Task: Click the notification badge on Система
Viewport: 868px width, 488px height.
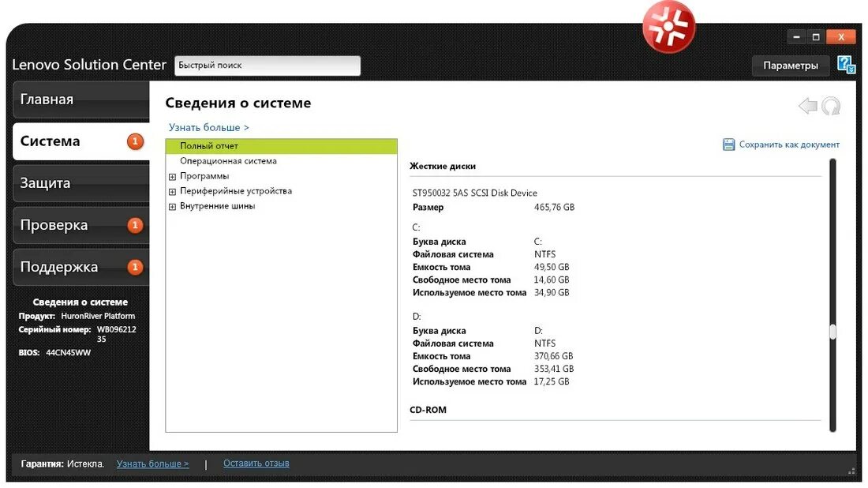Action: coord(135,141)
